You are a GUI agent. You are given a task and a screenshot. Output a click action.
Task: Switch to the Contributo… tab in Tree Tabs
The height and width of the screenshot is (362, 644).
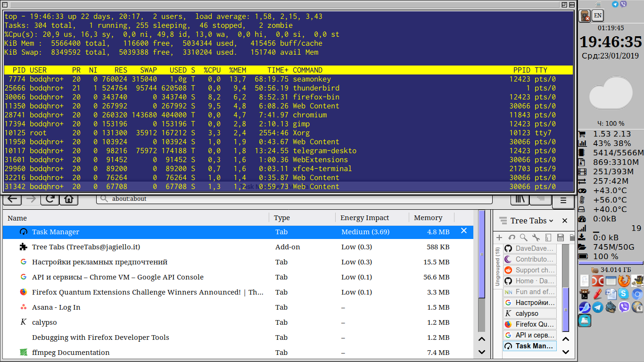pyautogui.click(x=530, y=259)
